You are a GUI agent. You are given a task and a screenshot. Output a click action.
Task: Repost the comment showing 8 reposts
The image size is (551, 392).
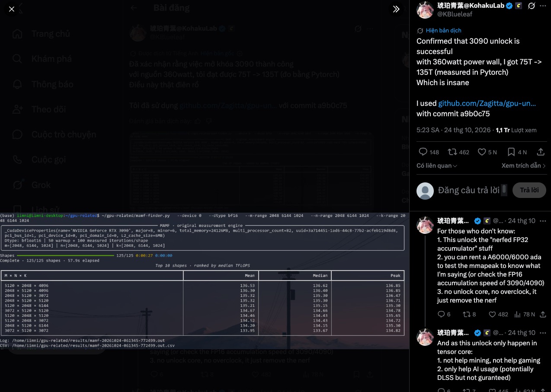pyautogui.click(x=469, y=314)
